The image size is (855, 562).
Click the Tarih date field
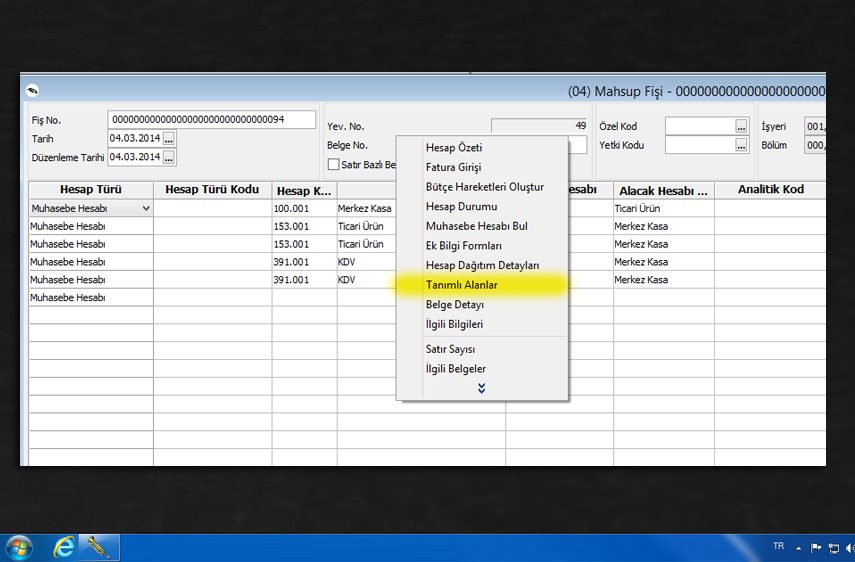pos(135,138)
